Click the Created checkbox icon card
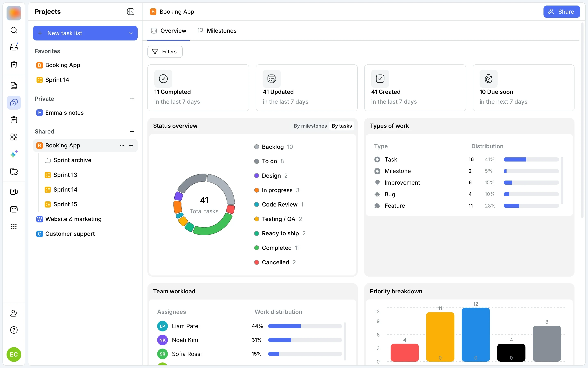This screenshot has width=588, height=368. pyautogui.click(x=380, y=79)
